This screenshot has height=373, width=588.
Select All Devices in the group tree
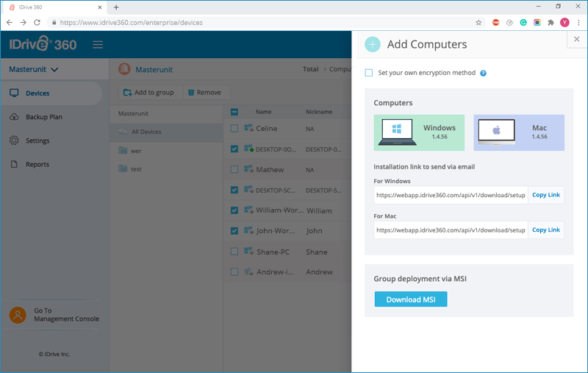tap(166, 132)
